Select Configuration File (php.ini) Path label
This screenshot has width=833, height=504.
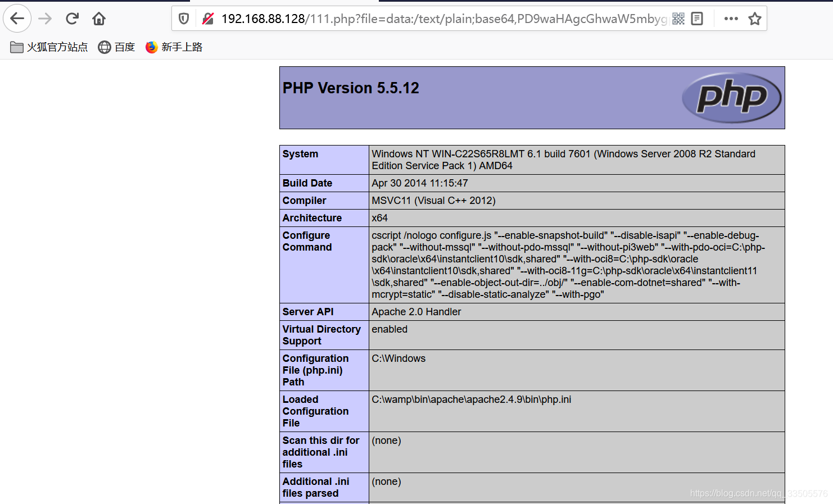coord(315,370)
